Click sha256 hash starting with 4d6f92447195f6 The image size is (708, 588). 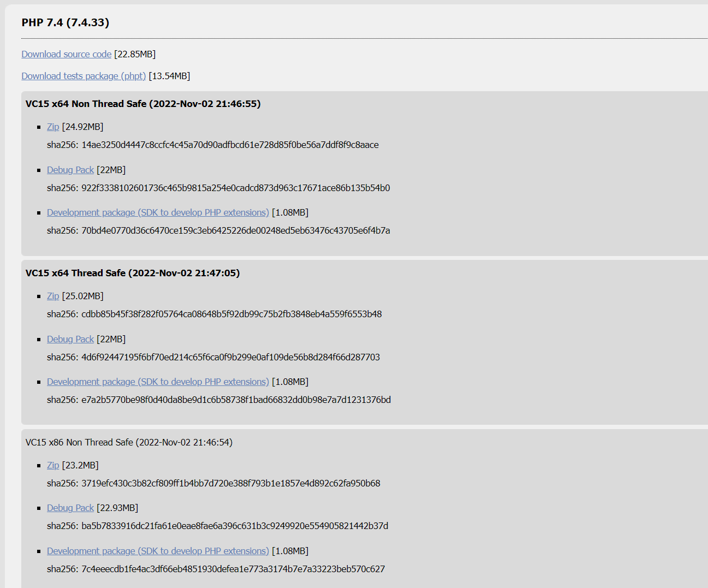(x=230, y=357)
